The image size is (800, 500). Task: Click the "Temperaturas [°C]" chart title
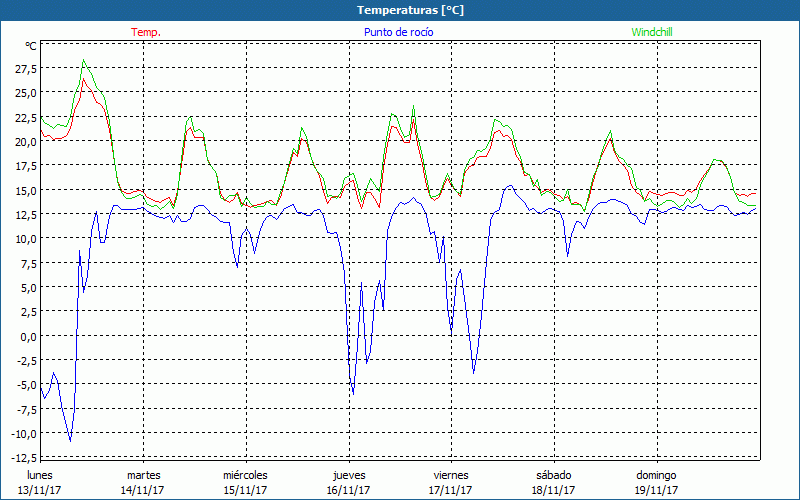click(399, 9)
